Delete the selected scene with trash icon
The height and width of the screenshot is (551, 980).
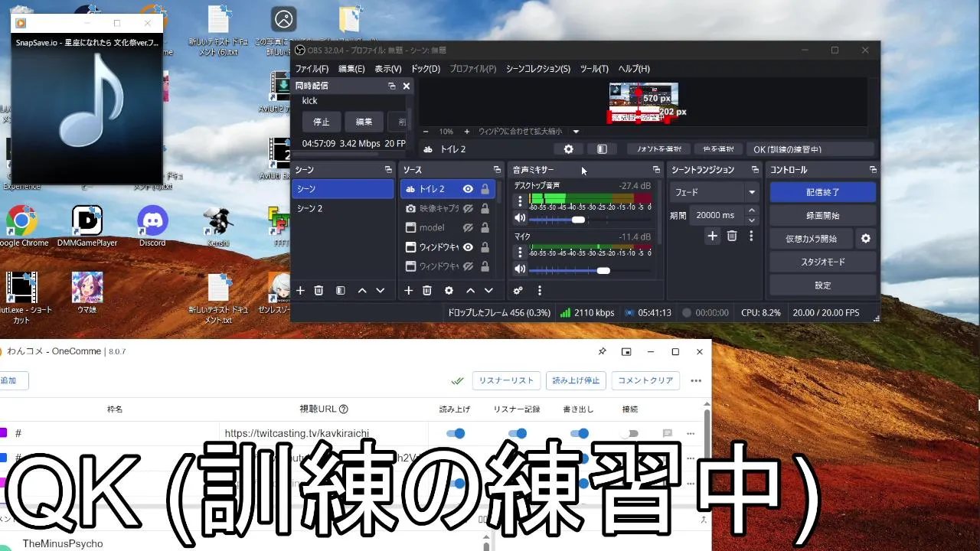click(319, 291)
